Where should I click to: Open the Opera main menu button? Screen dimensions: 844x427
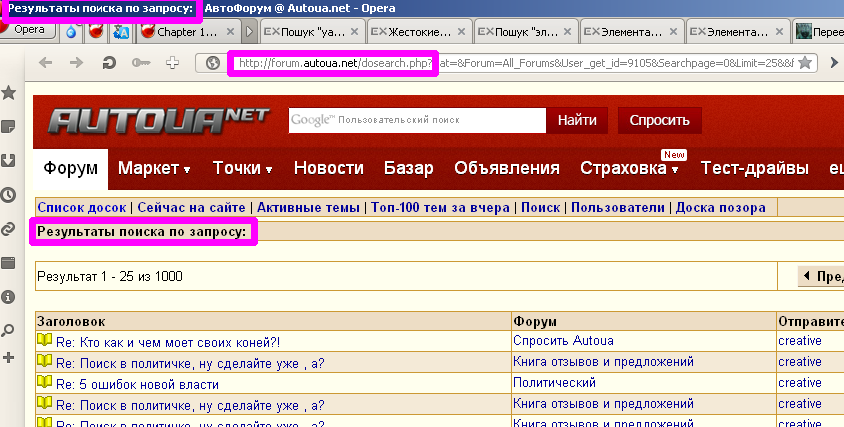point(28,30)
